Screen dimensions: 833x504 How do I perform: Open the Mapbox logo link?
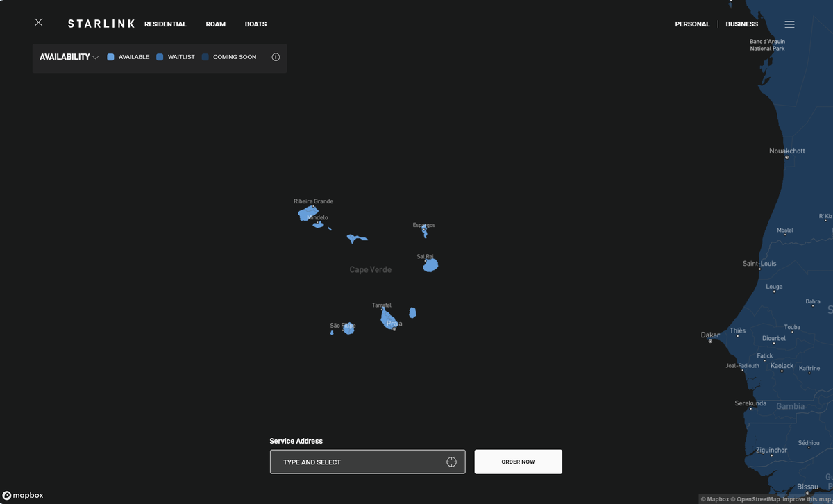[23, 495]
